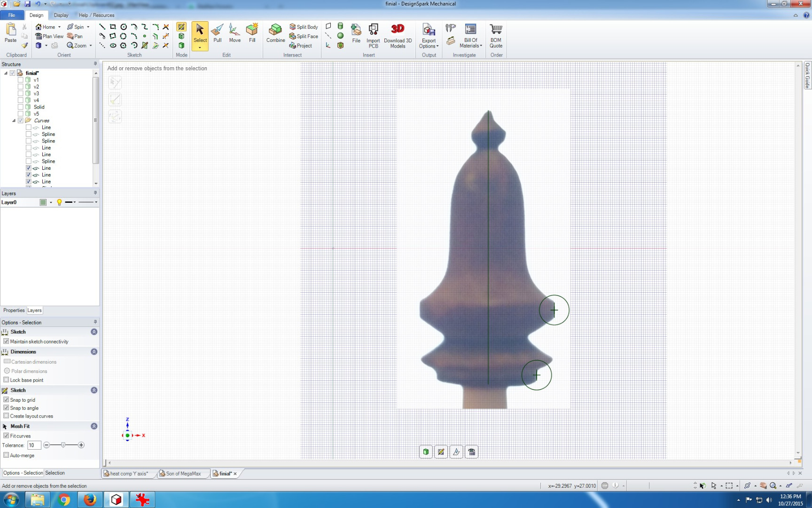Select the Polygon sketch tool
The width and height of the screenshot is (812, 508).
pyautogui.click(x=124, y=46)
